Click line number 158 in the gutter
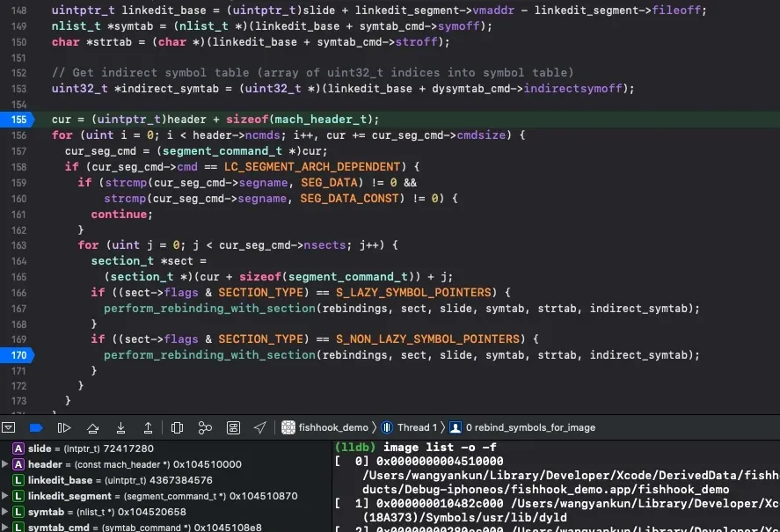 (x=18, y=167)
